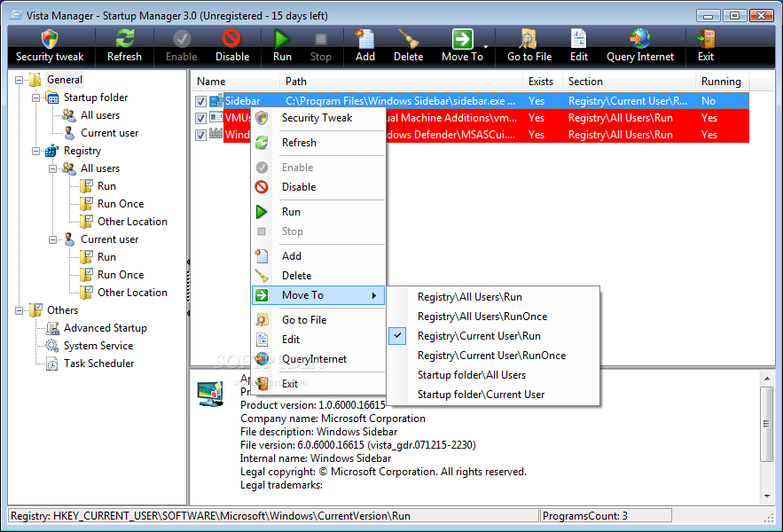Open Run Once under Registry Current user

tap(121, 275)
